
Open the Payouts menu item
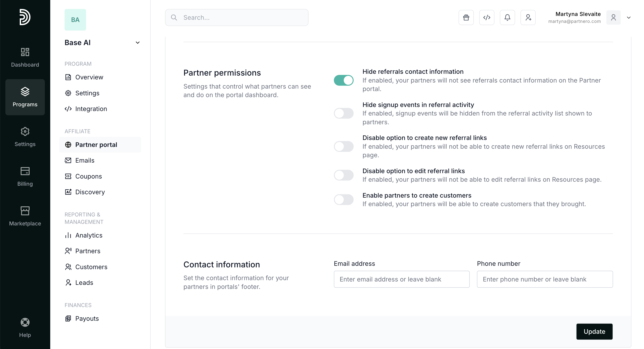[87, 318]
